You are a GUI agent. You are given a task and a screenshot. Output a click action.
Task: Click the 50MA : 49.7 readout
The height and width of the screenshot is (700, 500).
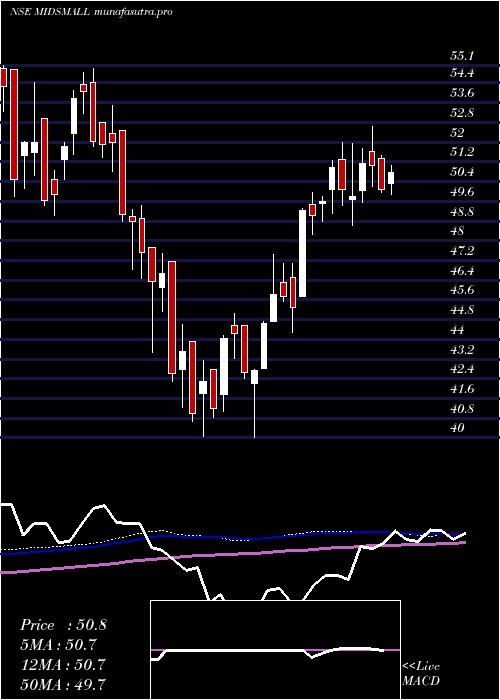(x=62, y=684)
